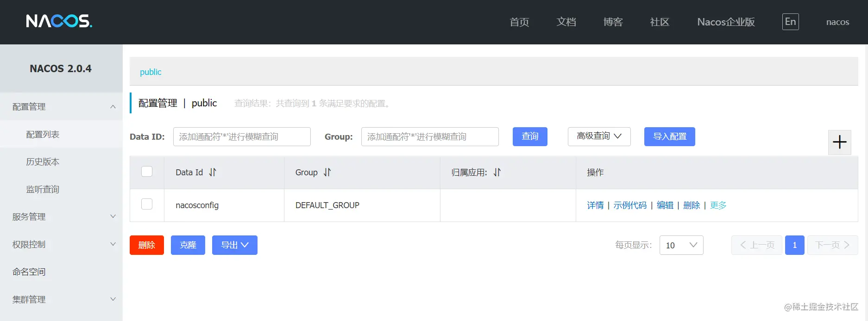
Task: Click 更多 for nacosconfig
Action: 718,205
